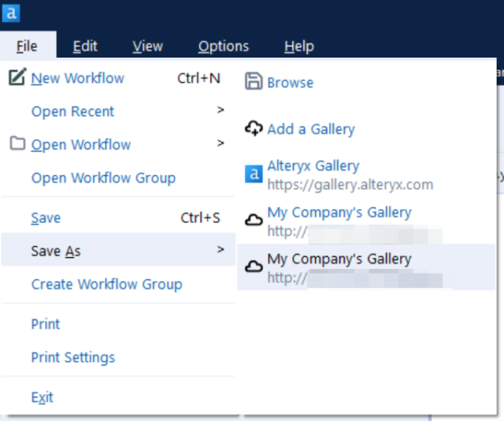Open the Options menu
The height and width of the screenshot is (421, 504).
click(224, 46)
